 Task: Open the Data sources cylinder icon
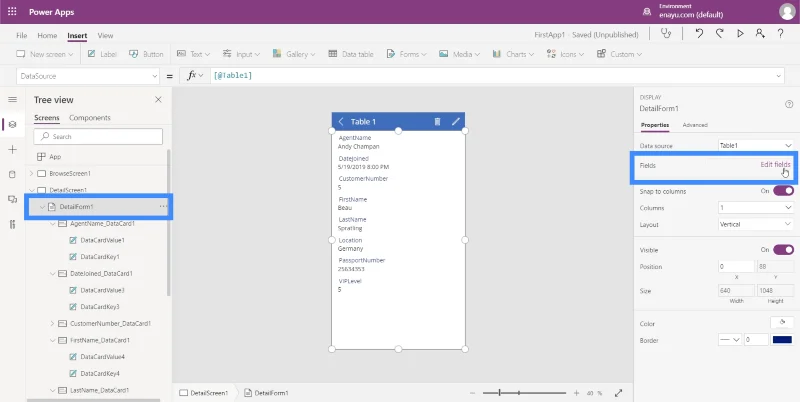tap(13, 174)
